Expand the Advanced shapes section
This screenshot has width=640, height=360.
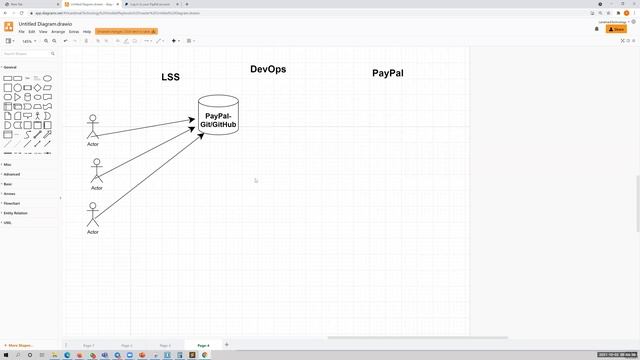pyautogui.click(x=11, y=174)
